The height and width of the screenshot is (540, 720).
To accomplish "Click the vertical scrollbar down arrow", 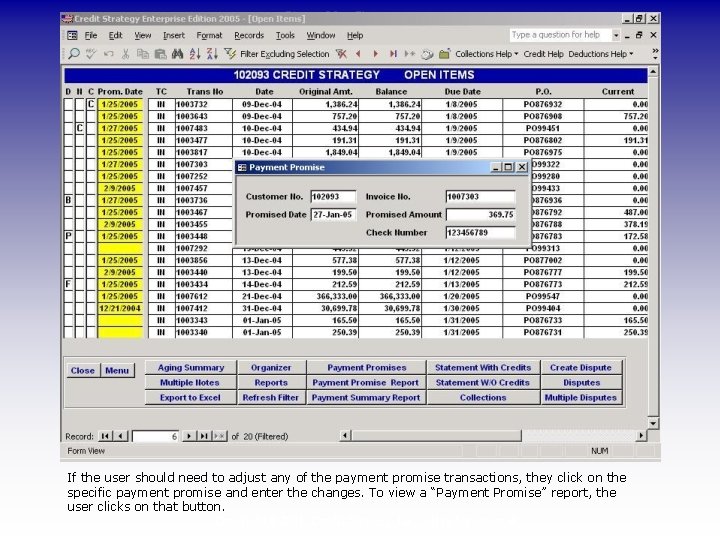I will coord(653,423).
